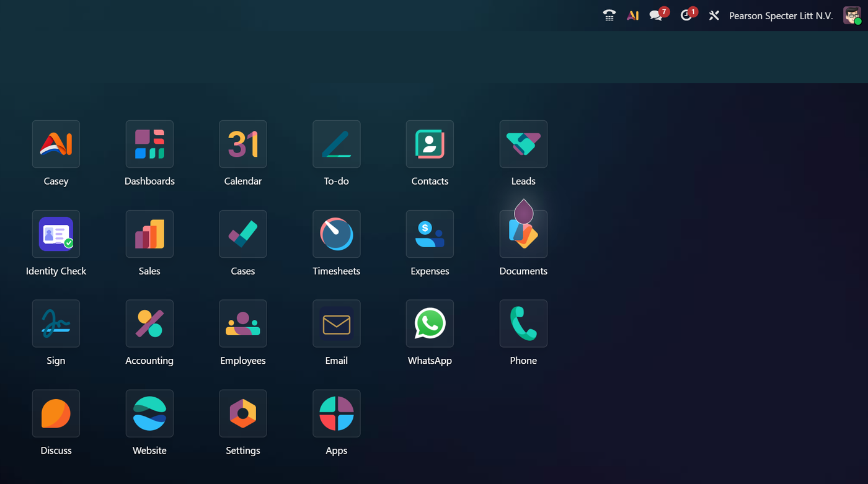Image resolution: width=868 pixels, height=484 pixels.
Task: Open the Pearson Specter Litt N.V. company switcher
Action: [x=781, y=15]
